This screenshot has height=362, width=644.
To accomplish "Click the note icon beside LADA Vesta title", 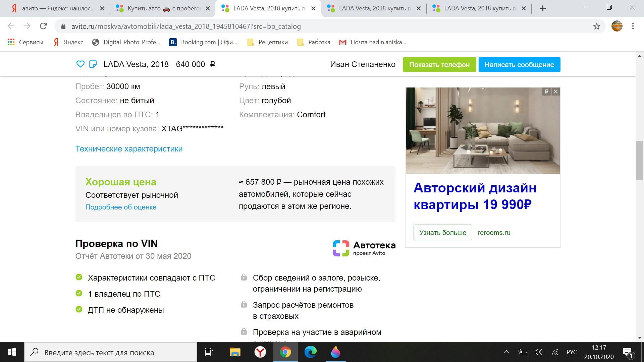I will 93,64.
